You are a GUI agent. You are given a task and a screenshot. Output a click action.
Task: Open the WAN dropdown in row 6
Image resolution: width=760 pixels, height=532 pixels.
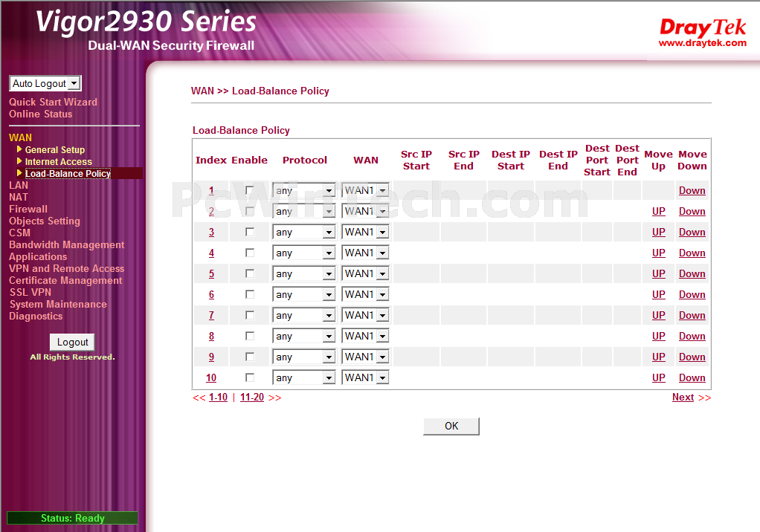tap(365, 295)
